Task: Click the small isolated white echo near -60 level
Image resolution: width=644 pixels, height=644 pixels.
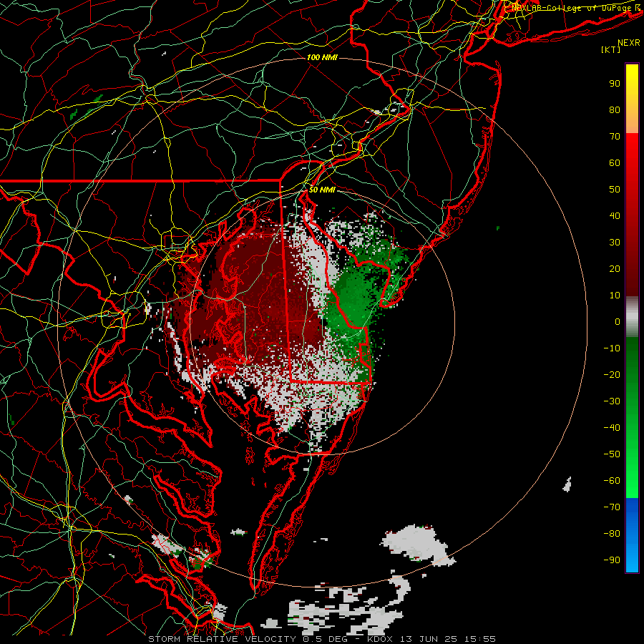Action: click(x=567, y=484)
